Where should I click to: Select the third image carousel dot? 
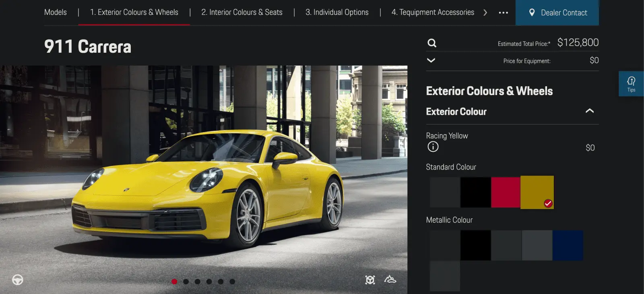[x=198, y=282]
